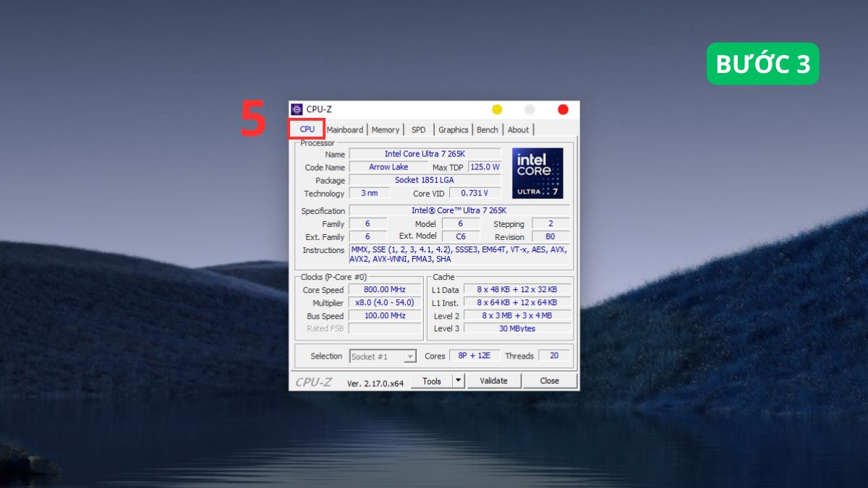The height and width of the screenshot is (488, 868).
Task: Switch to the Graphics tab
Action: [453, 129]
